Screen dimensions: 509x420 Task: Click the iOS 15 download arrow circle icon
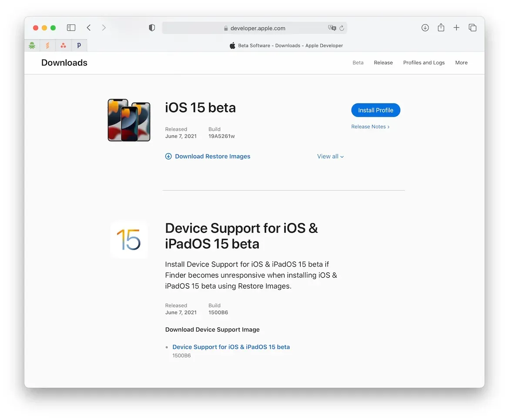coord(168,156)
